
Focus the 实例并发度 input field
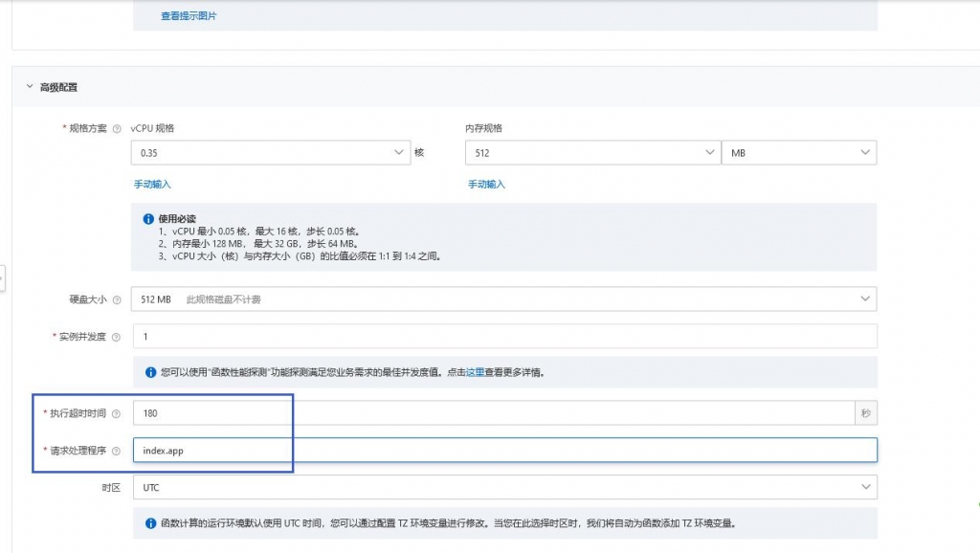point(505,336)
